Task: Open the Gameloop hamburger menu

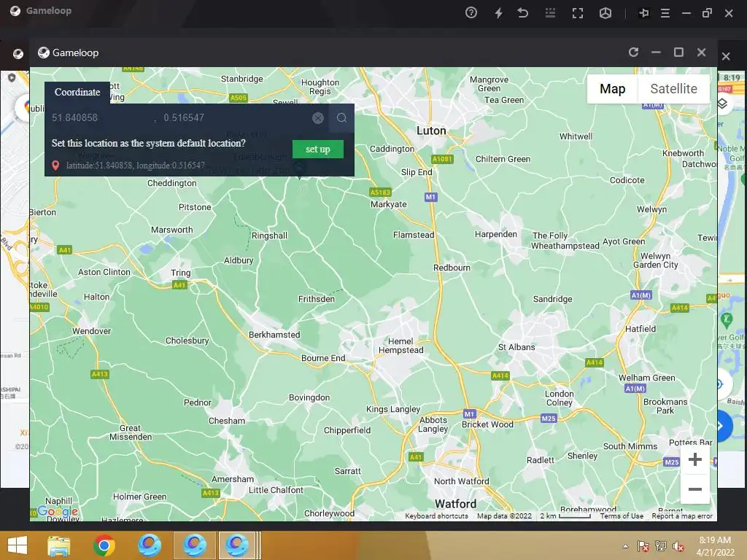Action: (665, 13)
